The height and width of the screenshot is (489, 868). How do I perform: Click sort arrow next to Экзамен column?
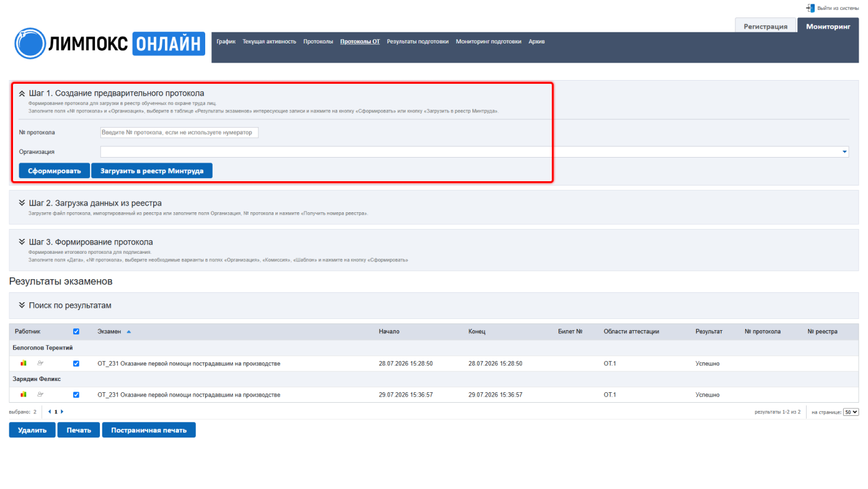click(129, 332)
